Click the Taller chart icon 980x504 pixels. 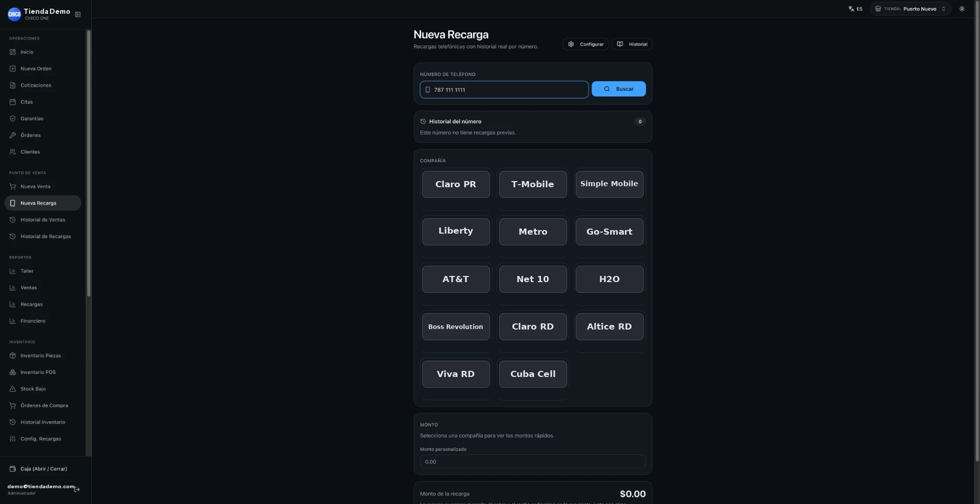click(13, 271)
